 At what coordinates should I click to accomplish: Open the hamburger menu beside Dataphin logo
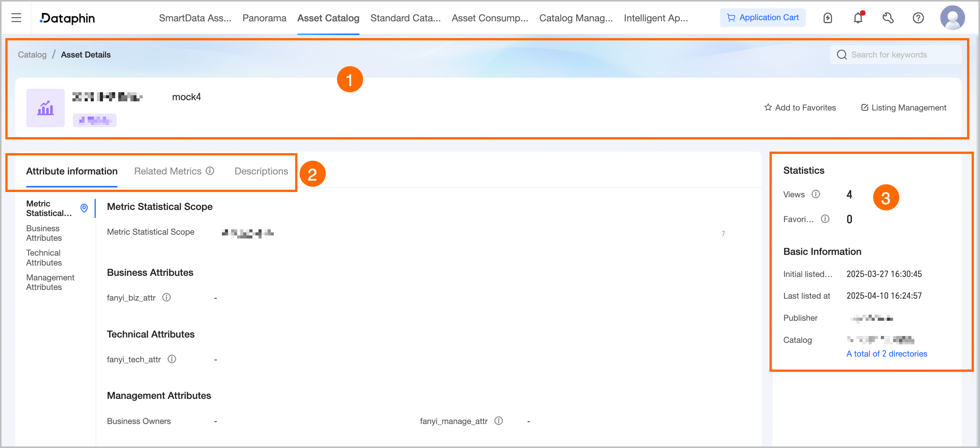pos(16,17)
